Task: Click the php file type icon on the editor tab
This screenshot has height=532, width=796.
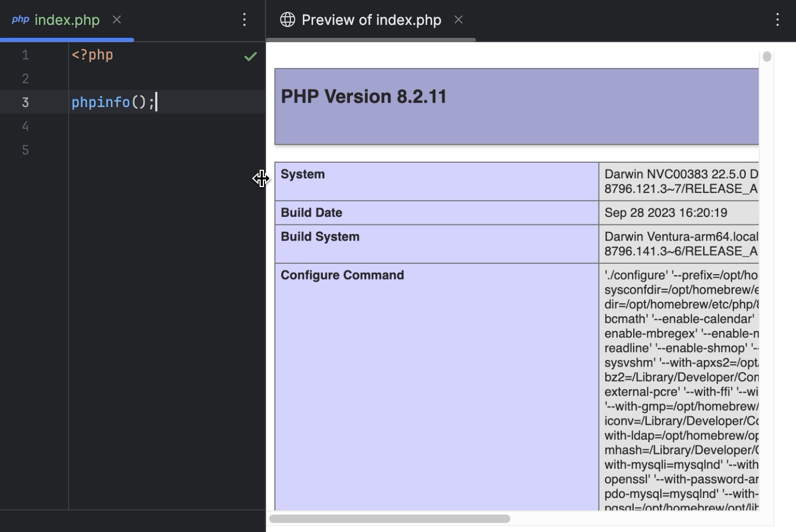Action: [x=21, y=19]
